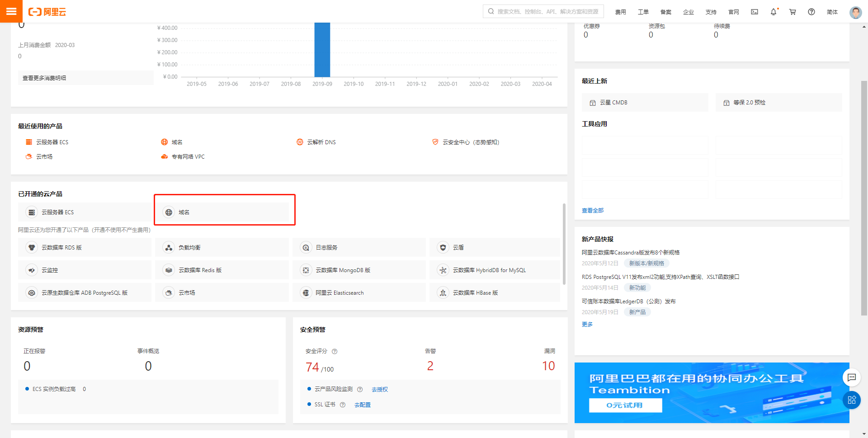Click the 0元试用 banner button
This screenshot has width=868, height=438.
pyautogui.click(x=625, y=405)
